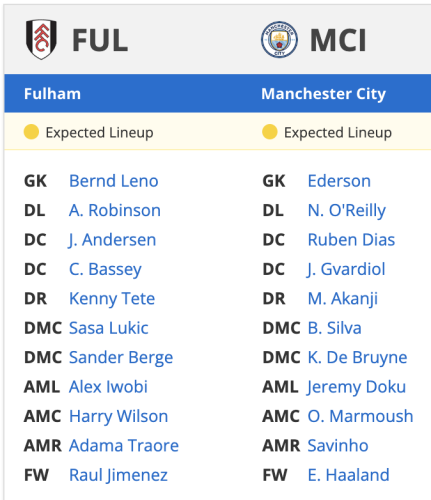431x500 pixels.
Task: Open Harry Wilson's player link
Action: (x=118, y=416)
